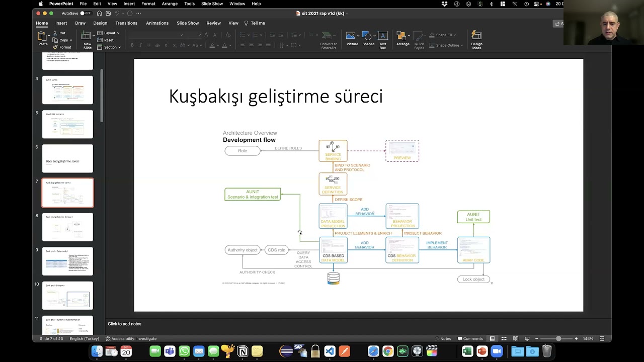Open the Undo history dropdown arrow
The width and height of the screenshot is (644, 362).
[x=123, y=13]
